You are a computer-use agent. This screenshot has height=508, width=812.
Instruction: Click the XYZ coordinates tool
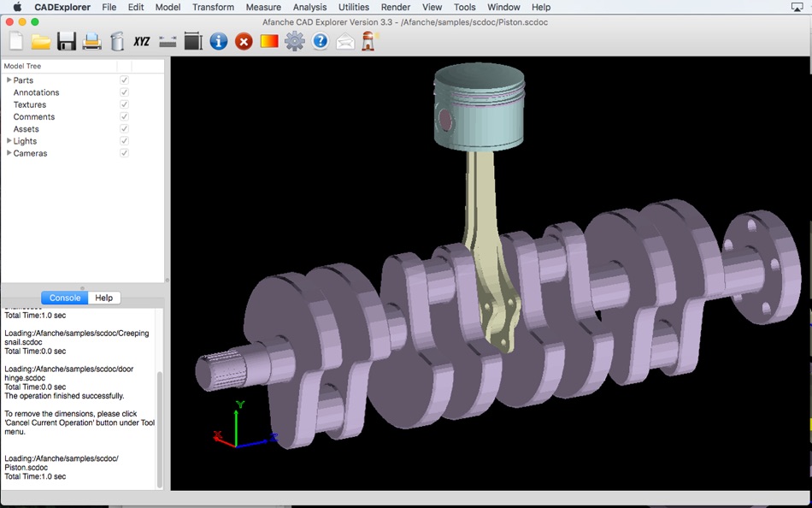[x=142, y=41]
